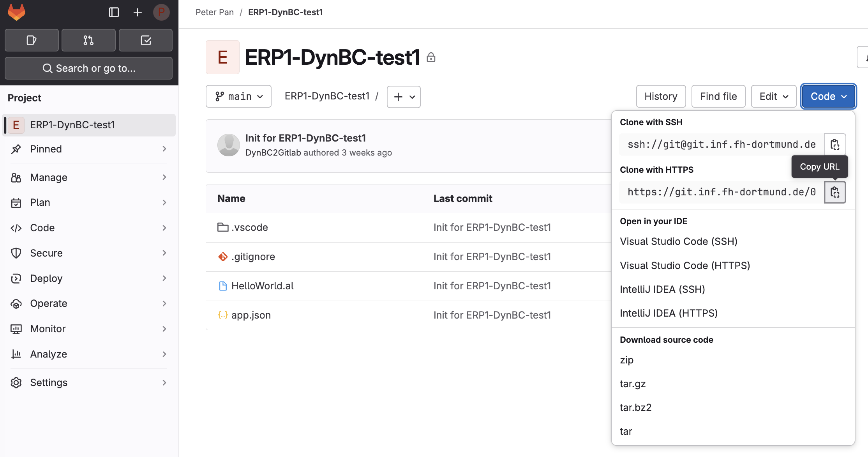Select Visual Studio Code (HTTPS) option

click(685, 266)
